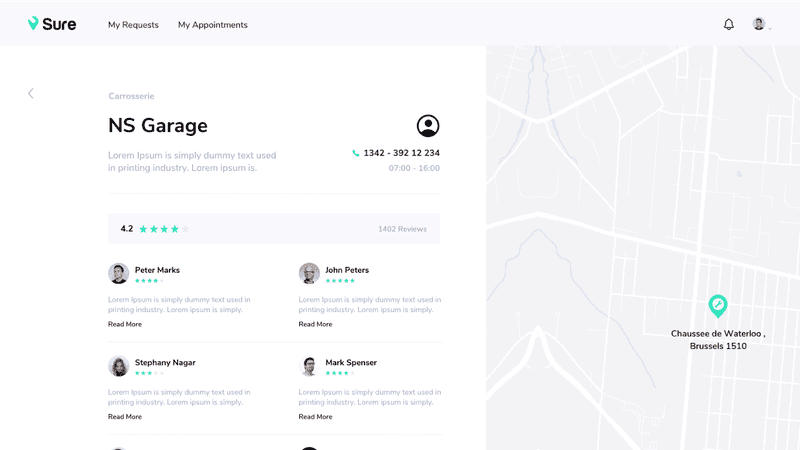The width and height of the screenshot is (800, 450).
Task: Click the back arrow chevron
Action: tap(31, 93)
